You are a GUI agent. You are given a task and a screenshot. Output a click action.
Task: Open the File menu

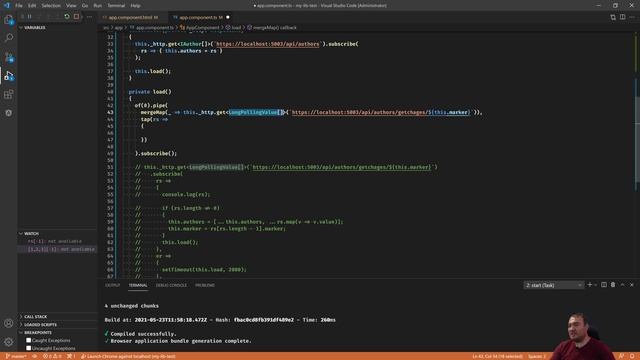click(x=19, y=6)
